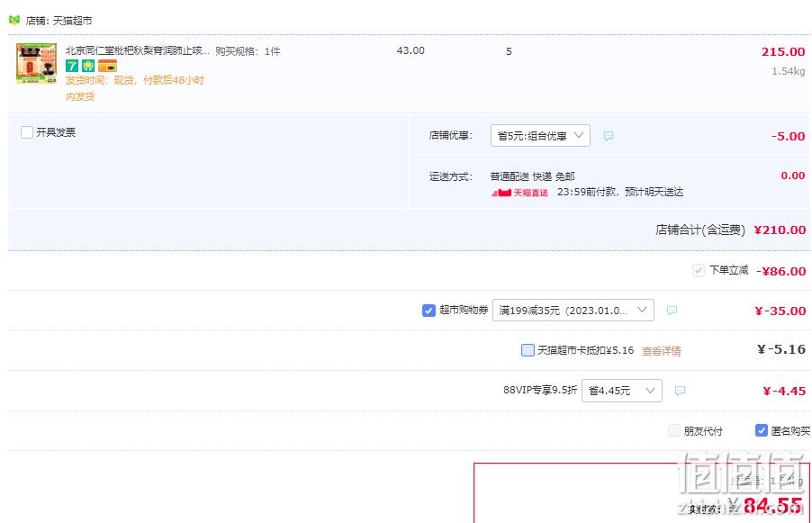Open the product title 北京同仁堂枇杷秋梨膏

[x=137, y=50]
